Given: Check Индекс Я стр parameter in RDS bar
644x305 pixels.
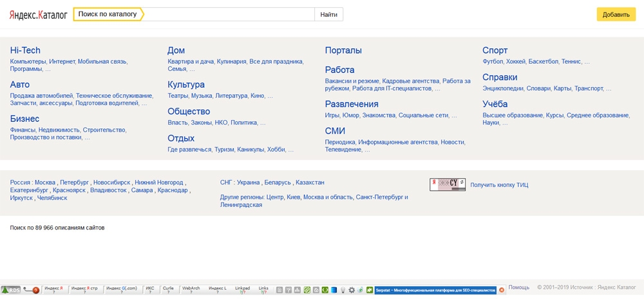Looking at the screenshot, I should [x=84, y=290].
